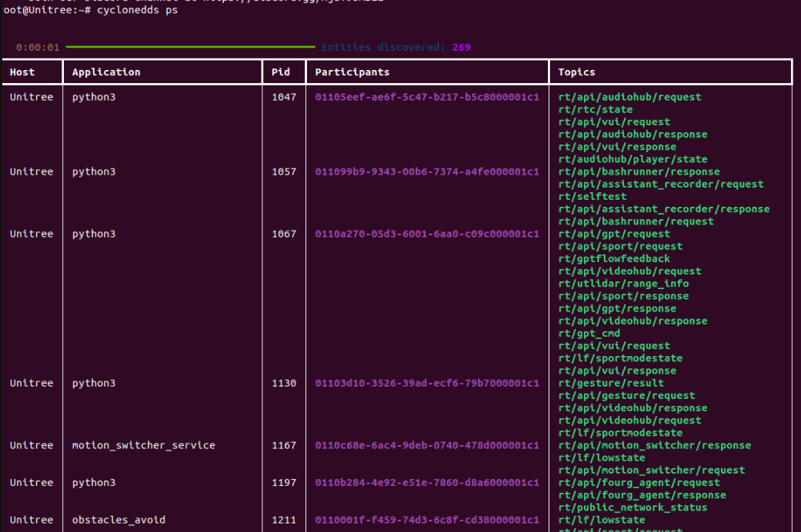Click python3 in the Pid 1047 row
This screenshot has height=532, width=801.
click(x=93, y=97)
